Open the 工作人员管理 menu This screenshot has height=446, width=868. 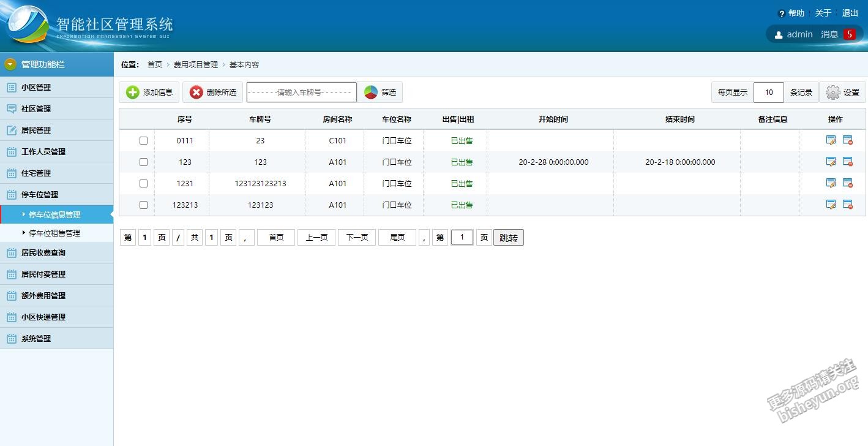coord(57,151)
